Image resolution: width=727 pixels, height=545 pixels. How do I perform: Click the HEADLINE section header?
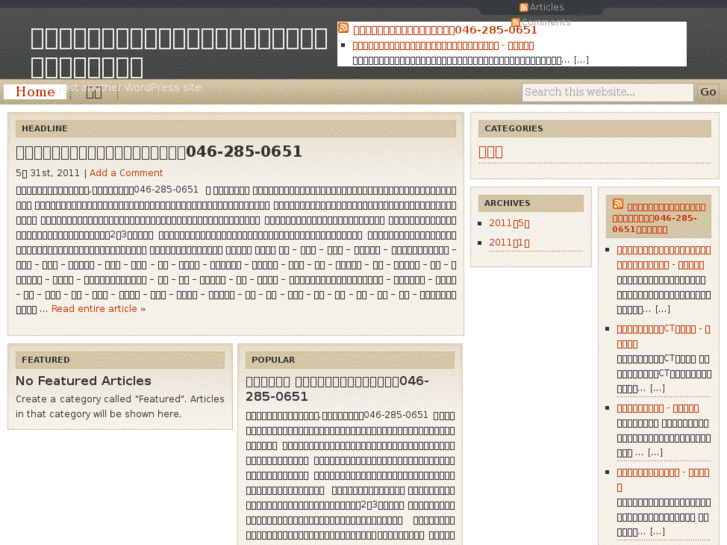pyautogui.click(x=236, y=128)
